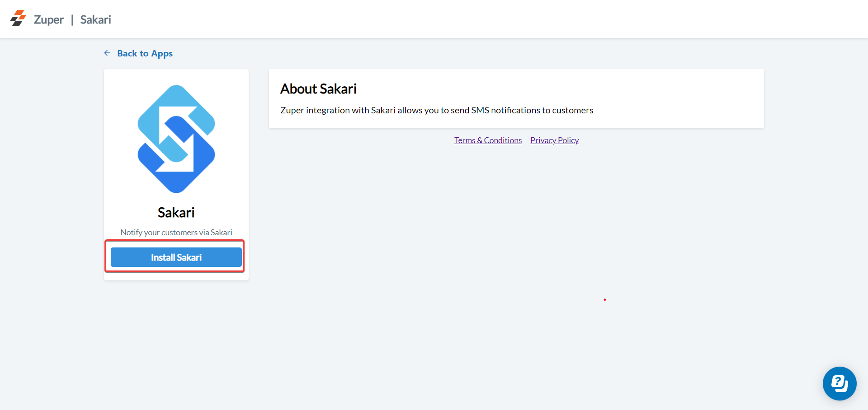The height and width of the screenshot is (410, 868).
Task: Click the large Sakari app logo
Action: click(x=176, y=139)
